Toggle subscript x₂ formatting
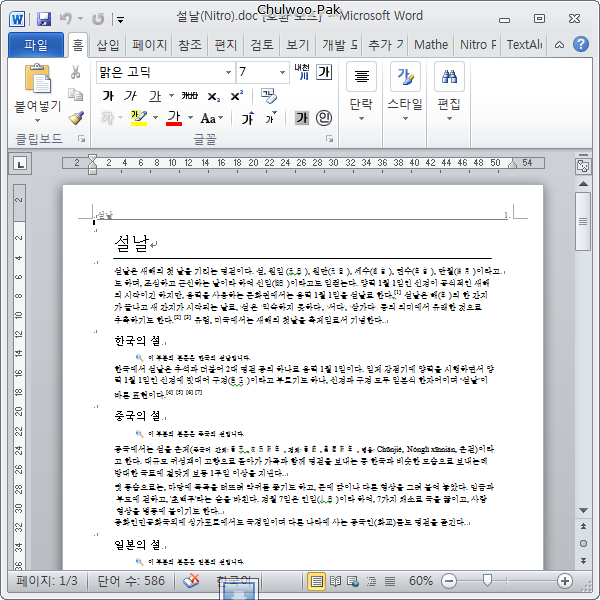Viewport: 600px width, 600px height. click(214, 96)
